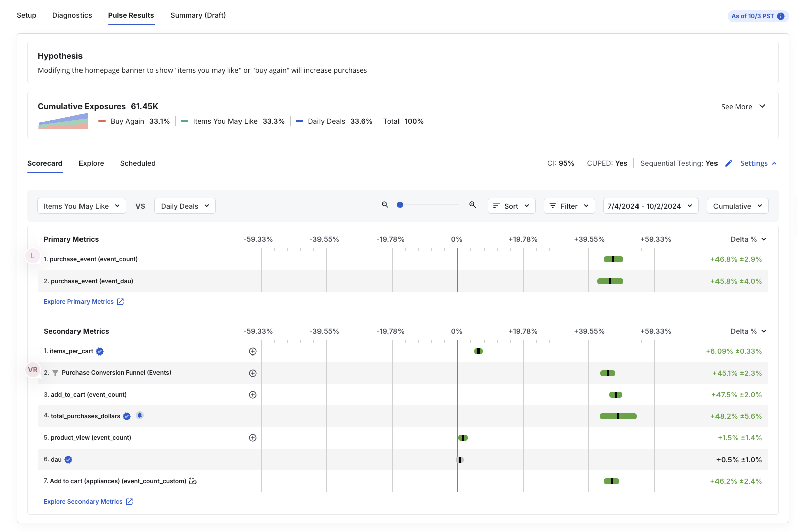Click the Items You May Like legend entry
797x532 pixels.
coord(232,121)
